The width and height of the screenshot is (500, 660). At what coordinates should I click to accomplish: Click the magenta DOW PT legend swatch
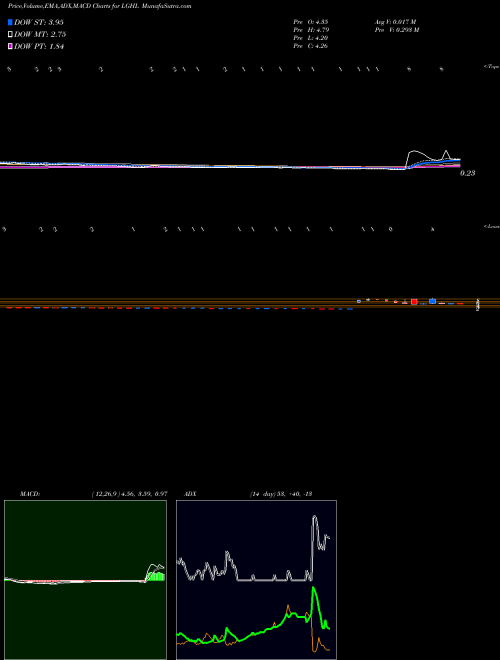click(x=10, y=47)
